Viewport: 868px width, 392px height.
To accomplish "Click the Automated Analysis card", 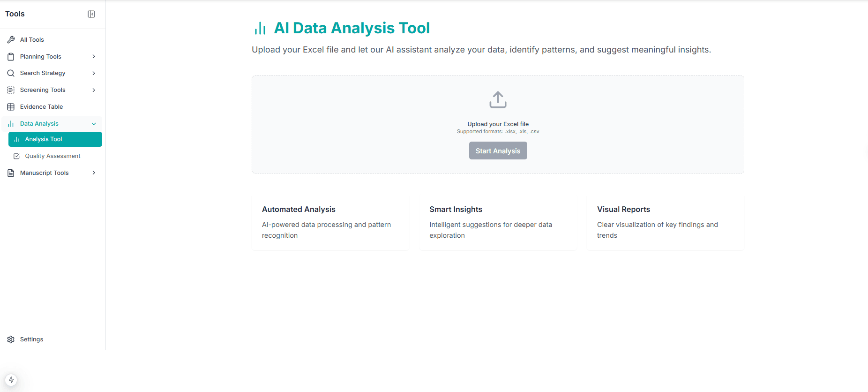I will click(330, 222).
